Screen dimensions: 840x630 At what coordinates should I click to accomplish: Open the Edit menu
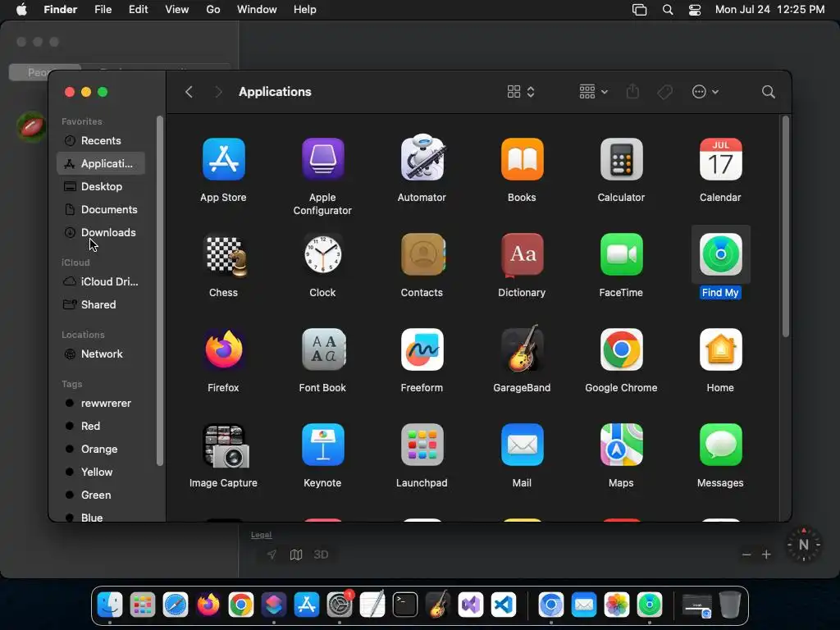138,10
